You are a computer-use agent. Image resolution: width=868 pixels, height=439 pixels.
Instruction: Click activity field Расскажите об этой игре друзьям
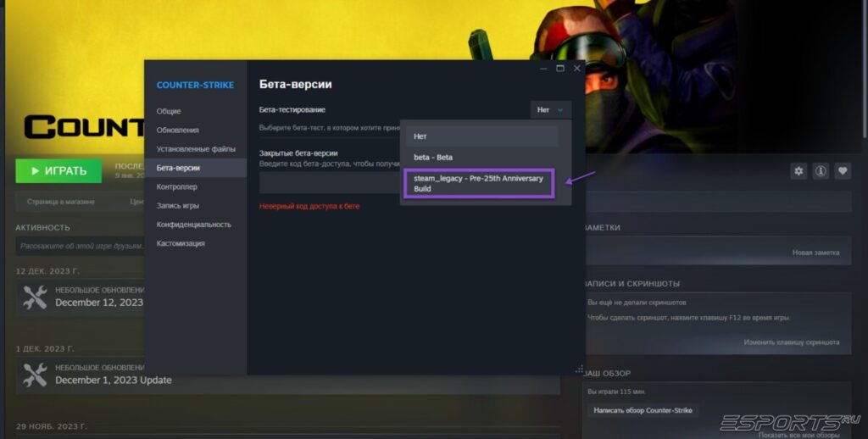click(x=81, y=246)
